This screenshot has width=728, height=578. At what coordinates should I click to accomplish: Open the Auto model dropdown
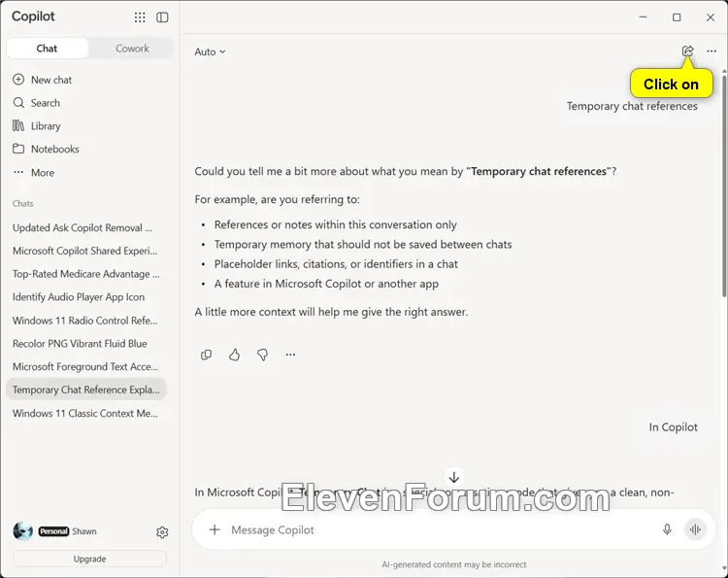(210, 51)
